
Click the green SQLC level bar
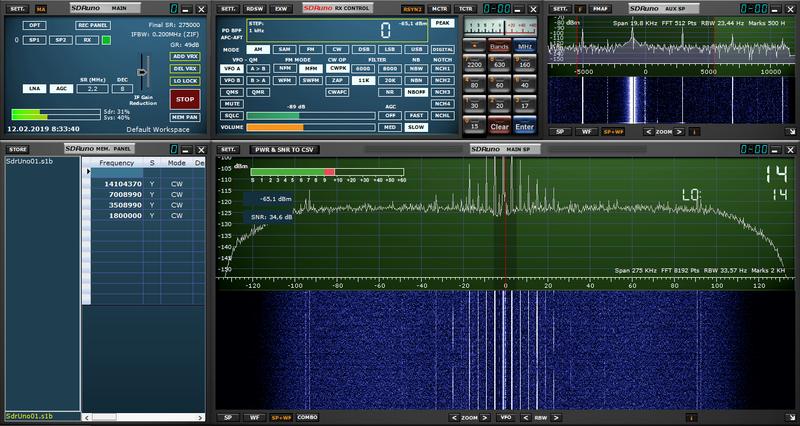(x=272, y=116)
